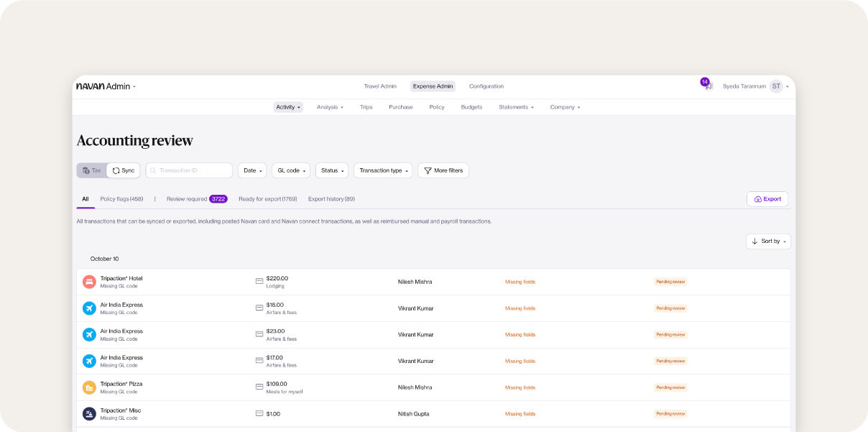This screenshot has width=868, height=432.
Task: Click the meal icon for Tripaction* Pizza
Action: [89, 387]
